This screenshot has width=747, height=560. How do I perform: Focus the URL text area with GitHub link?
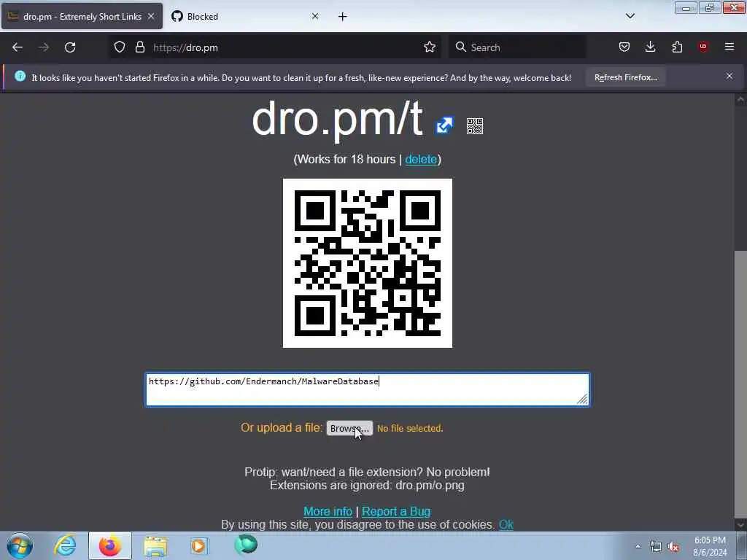tap(368, 389)
